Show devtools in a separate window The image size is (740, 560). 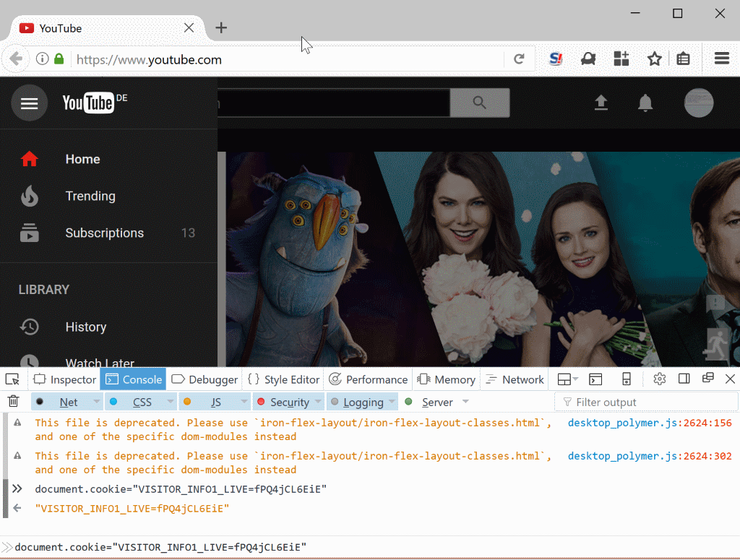tap(708, 379)
